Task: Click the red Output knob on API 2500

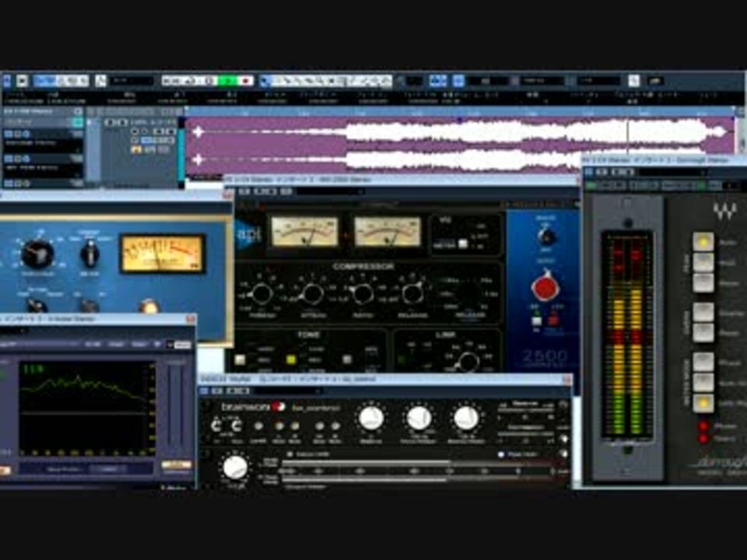Action: [x=545, y=287]
